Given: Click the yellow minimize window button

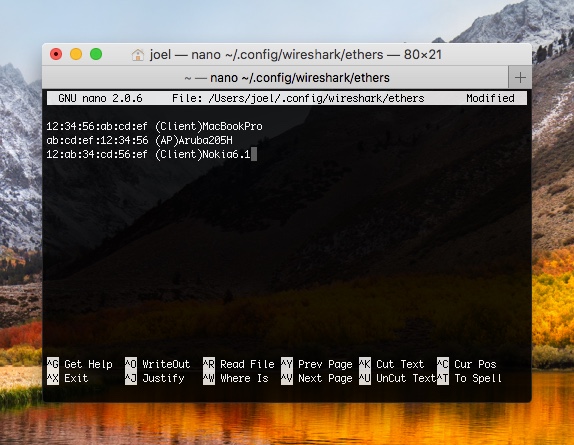Looking at the screenshot, I should pos(76,55).
